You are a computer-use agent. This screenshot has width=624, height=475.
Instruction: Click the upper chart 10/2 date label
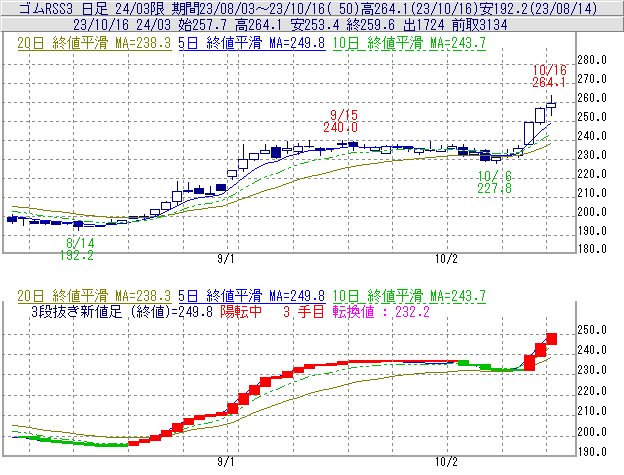click(446, 259)
